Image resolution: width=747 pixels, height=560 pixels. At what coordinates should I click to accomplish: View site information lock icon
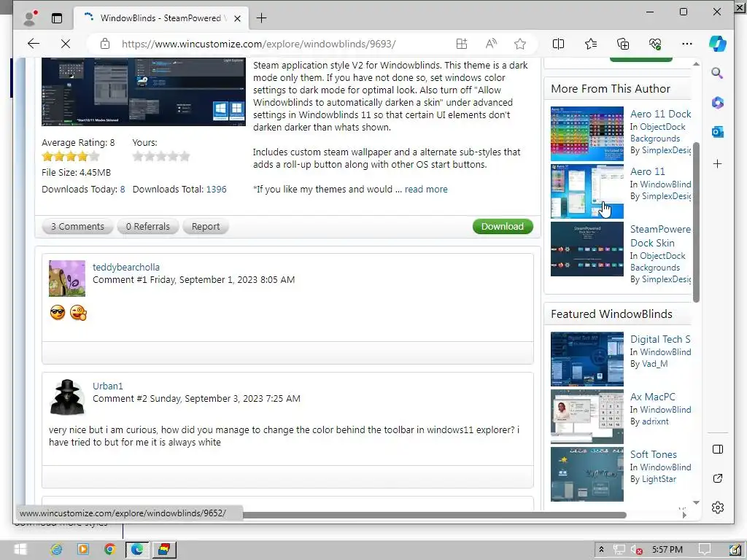point(105,44)
